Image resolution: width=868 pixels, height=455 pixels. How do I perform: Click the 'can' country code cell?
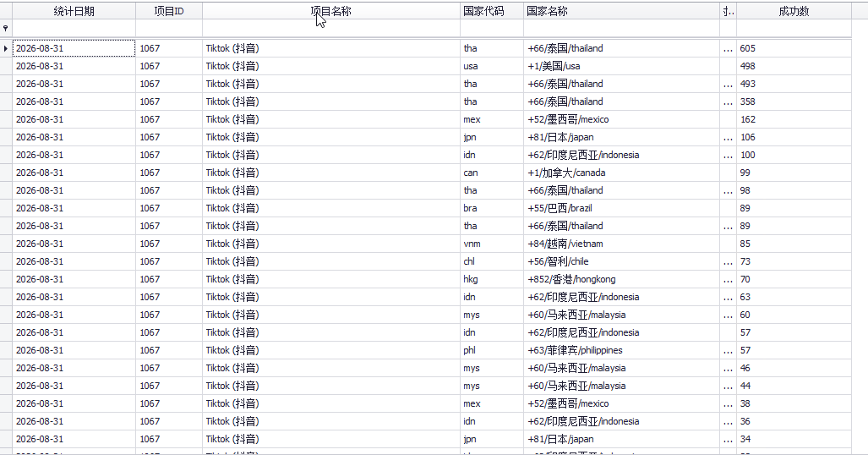(492, 173)
